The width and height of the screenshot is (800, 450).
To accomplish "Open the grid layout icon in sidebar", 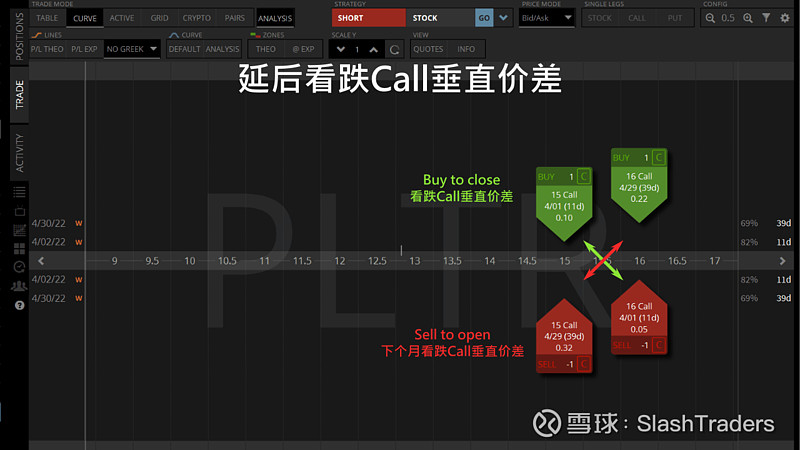I will coord(19,248).
